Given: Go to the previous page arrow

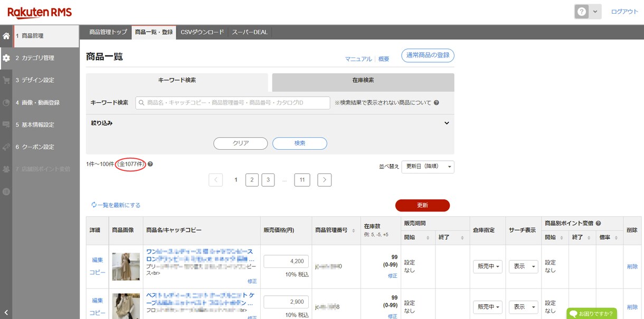Looking at the screenshot, I should coord(215,180).
